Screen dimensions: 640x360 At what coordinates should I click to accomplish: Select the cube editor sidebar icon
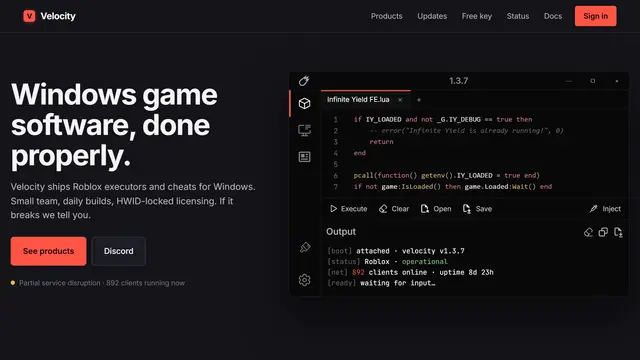304,103
